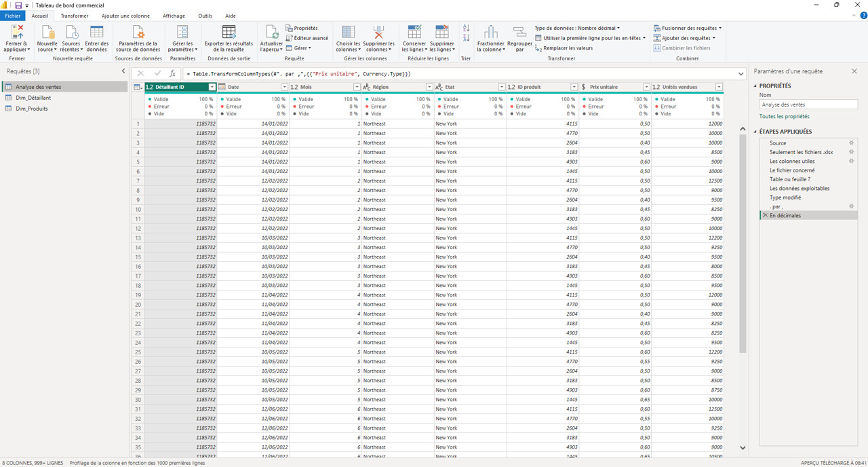
Task: Collapse the PROPRIÉTÉS section
Action: tap(755, 86)
